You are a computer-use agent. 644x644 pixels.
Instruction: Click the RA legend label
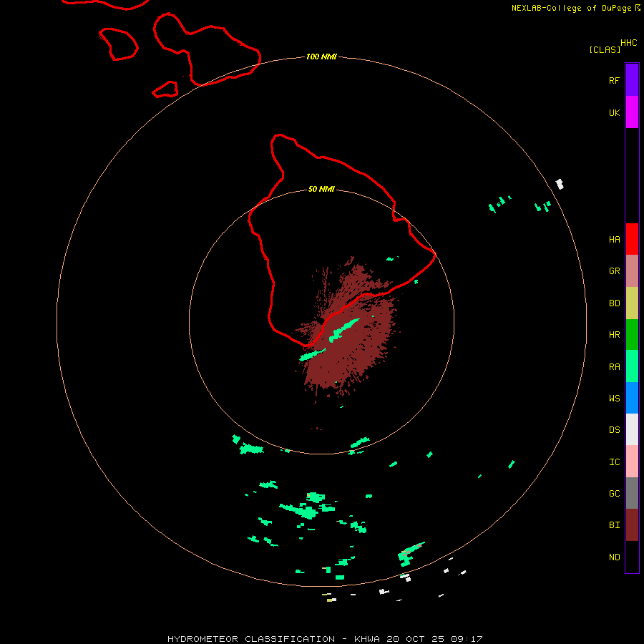coord(614,367)
